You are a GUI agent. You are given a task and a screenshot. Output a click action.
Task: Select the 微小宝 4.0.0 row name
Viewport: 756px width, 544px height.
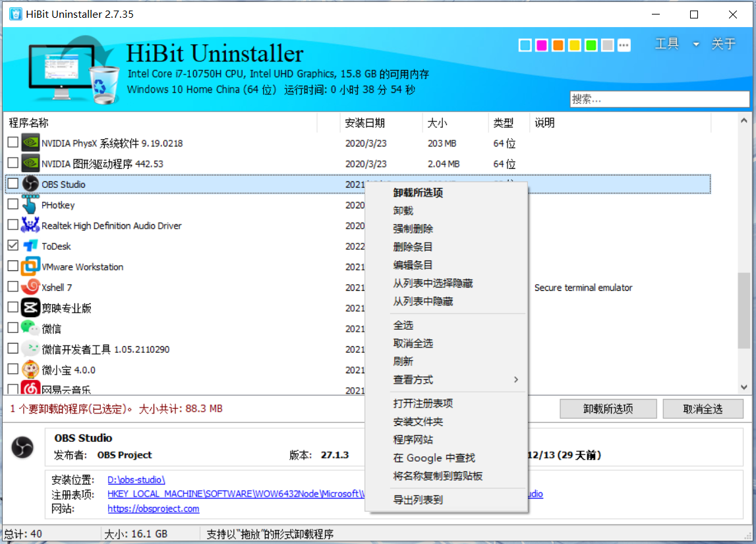69,371
